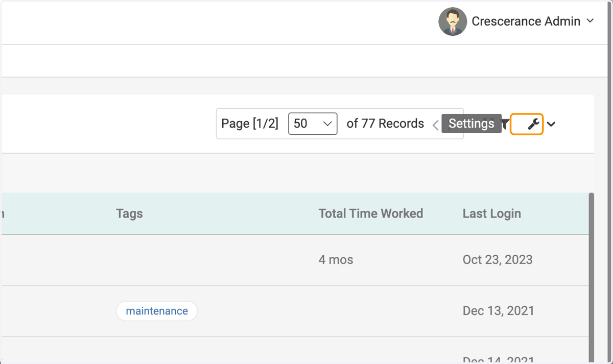The image size is (613, 364).
Task: Select the Oct 23, 2023 login date
Action: pyautogui.click(x=498, y=259)
